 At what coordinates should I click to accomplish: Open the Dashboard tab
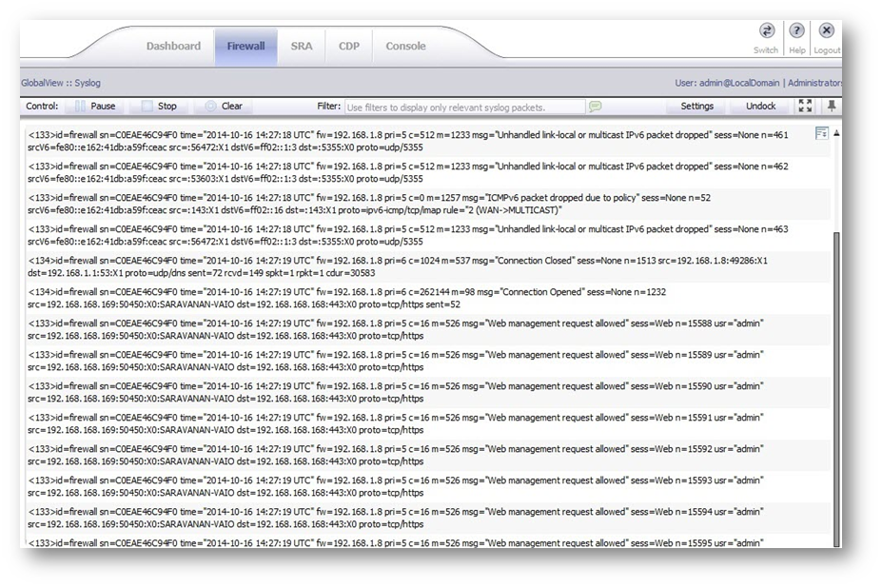[173, 47]
